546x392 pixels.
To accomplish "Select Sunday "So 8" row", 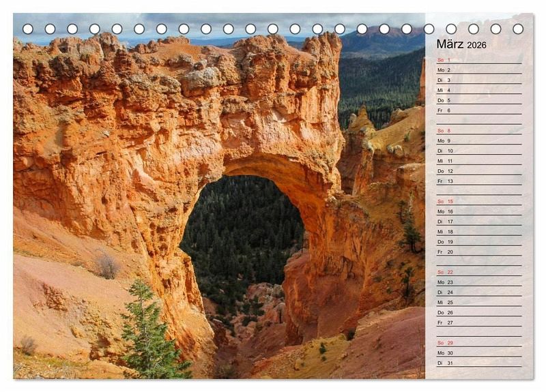I will [479, 130].
